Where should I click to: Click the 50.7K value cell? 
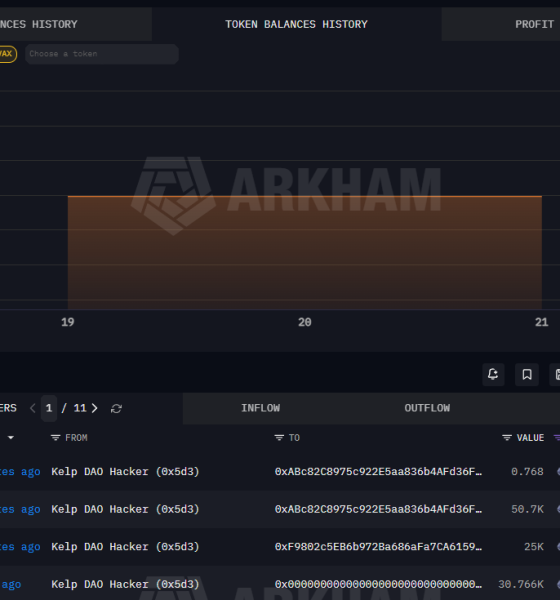(x=527, y=509)
